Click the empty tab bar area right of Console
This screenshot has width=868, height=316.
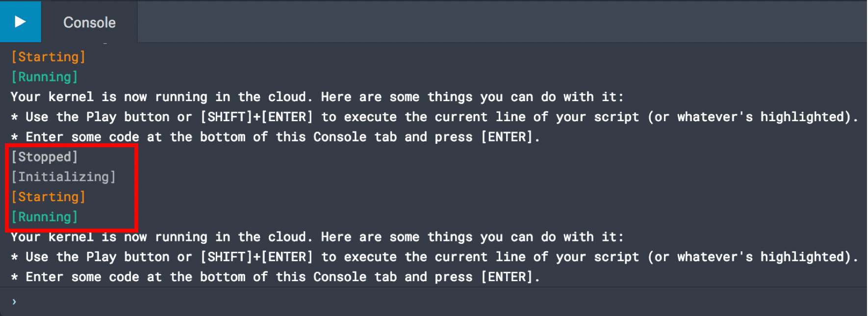[490, 23]
